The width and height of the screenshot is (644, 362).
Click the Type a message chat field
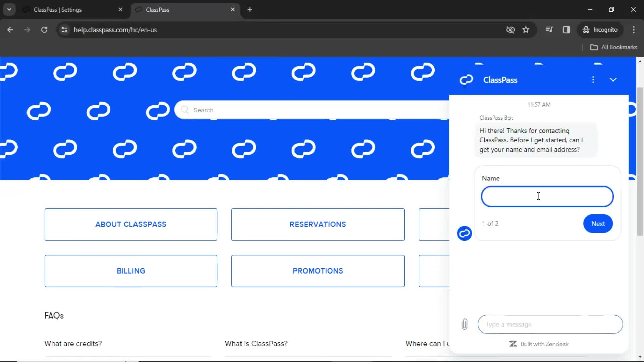(x=550, y=324)
